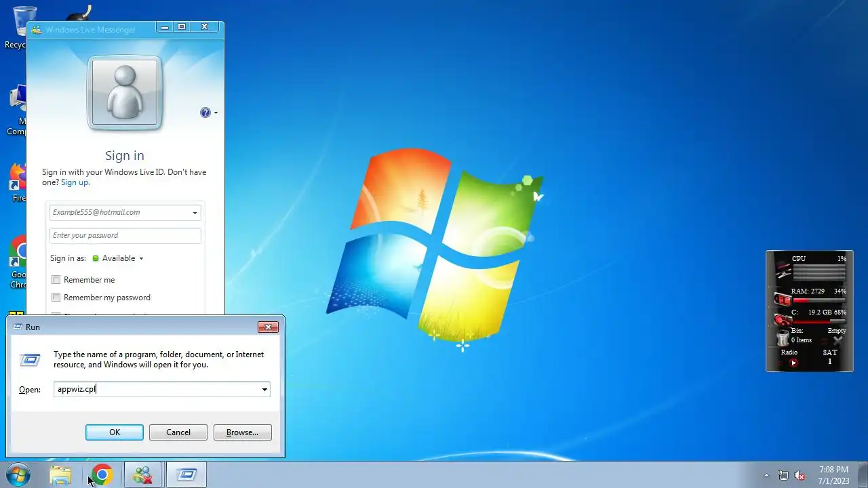Click the recycle bin icon in the gadget
Image resolution: width=868 pixels, height=488 pixels.
tap(783, 337)
